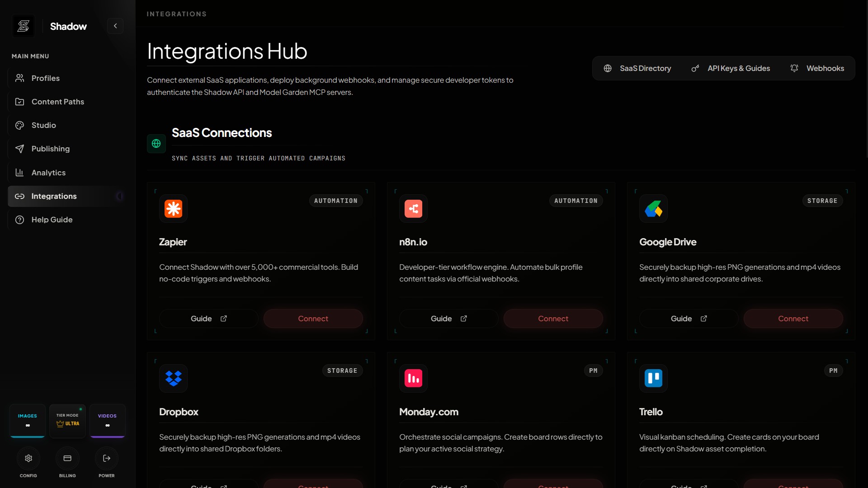Image resolution: width=868 pixels, height=488 pixels.
Task: Click the n8n.io app icon
Action: click(x=414, y=209)
